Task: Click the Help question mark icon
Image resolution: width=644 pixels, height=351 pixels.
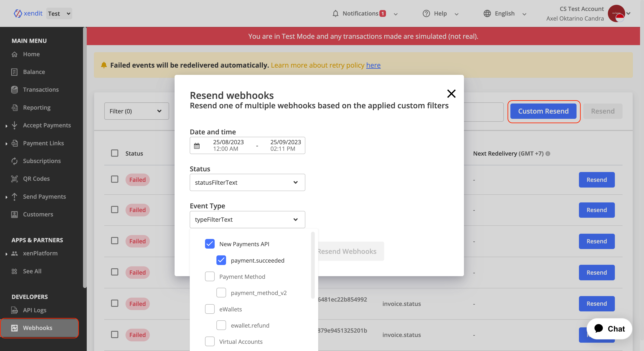Action: (x=426, y=14)
